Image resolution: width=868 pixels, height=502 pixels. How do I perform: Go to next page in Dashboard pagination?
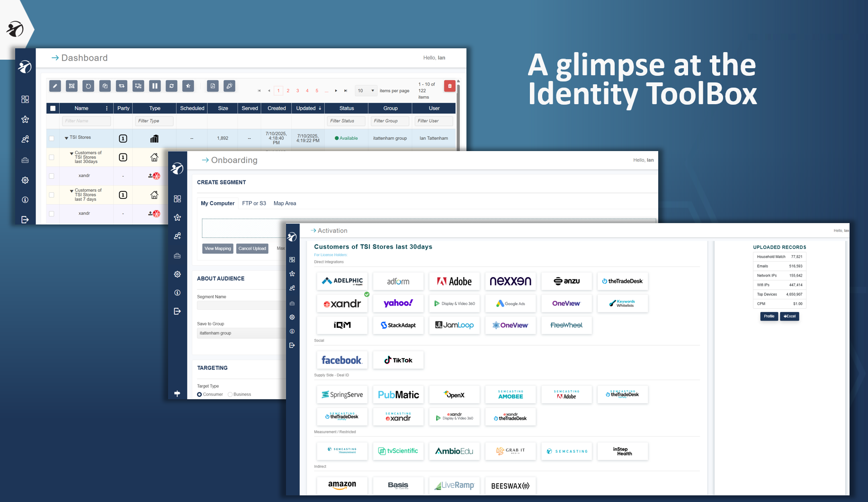pyautogui.click(x=336, y=90)
